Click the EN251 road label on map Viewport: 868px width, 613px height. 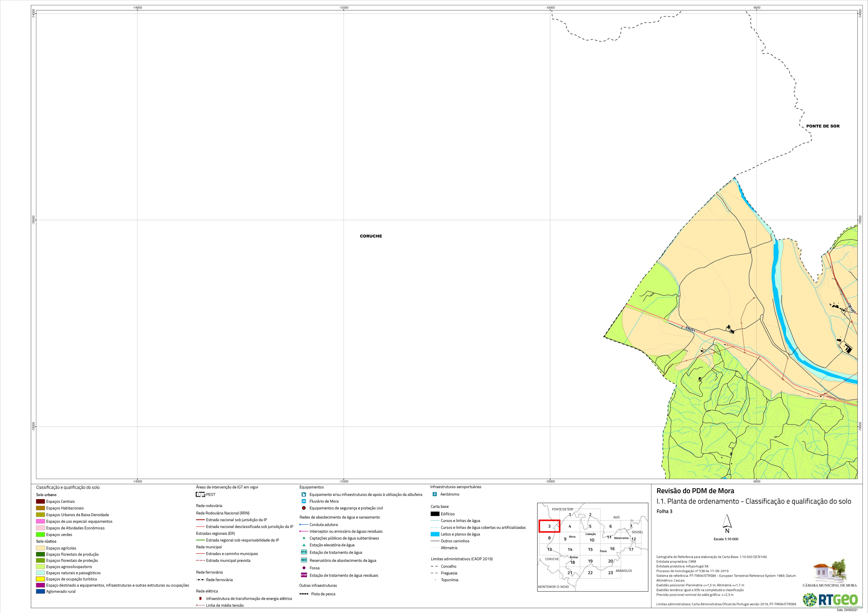[x=690, y=329]
